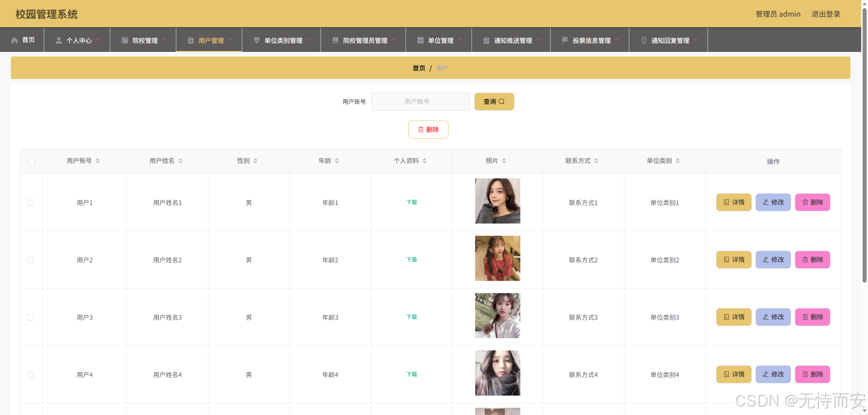Sort the table by 用户姓名 column
This screenshot has width=868, height=415.
click(x=180, y=161)
